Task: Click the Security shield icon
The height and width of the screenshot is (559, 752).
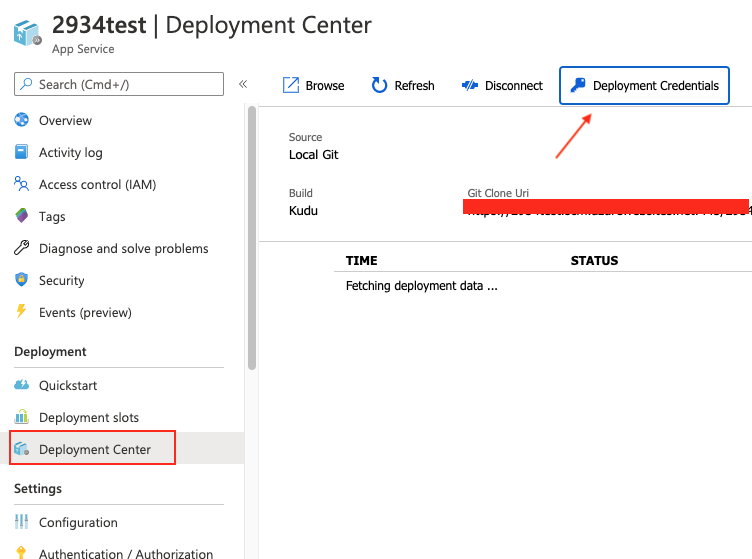Action: (x=22, y=280)
